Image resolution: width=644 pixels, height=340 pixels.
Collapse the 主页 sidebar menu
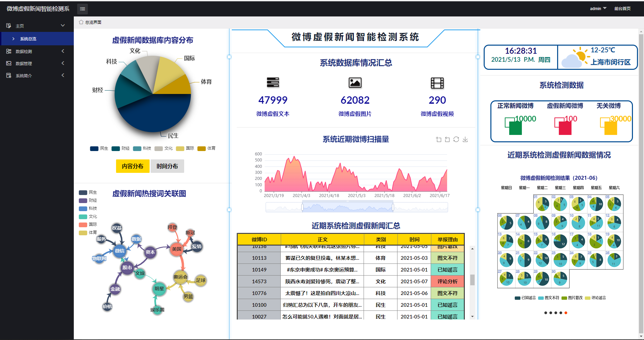click(37, 26)
